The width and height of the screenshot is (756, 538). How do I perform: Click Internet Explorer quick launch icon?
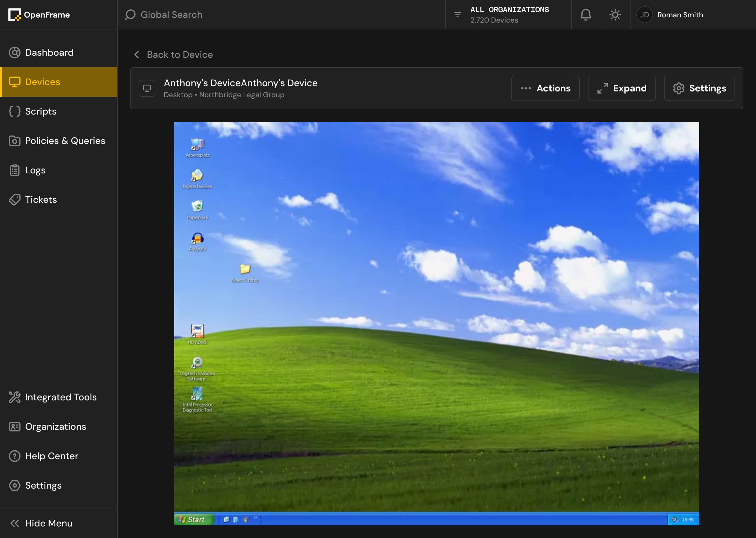click(x=226, y=519)
